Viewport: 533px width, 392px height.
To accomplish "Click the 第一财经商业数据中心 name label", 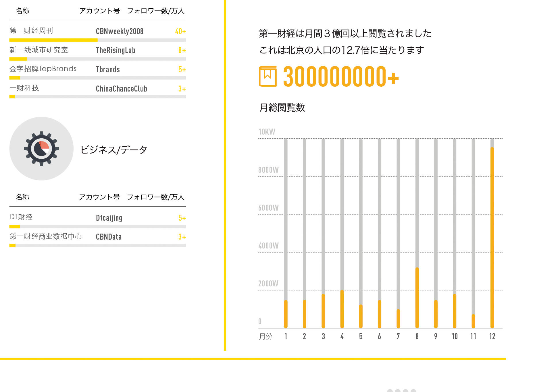I will click(x=46, y=236).
